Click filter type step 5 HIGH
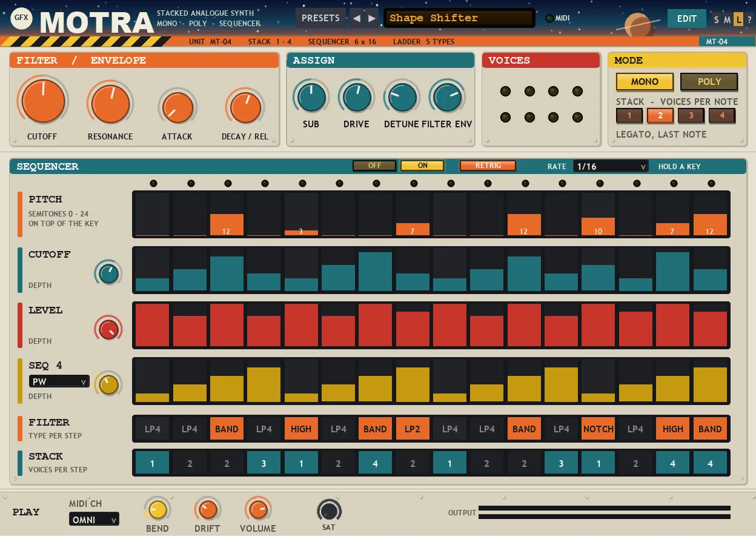This screenshot has height=536, width=756. pos(301,429)
